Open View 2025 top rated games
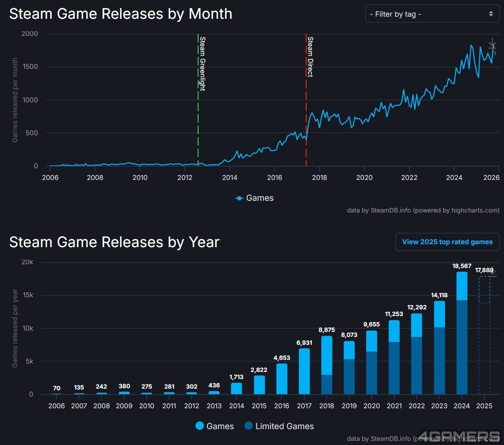Image resolution: width=504 pixels, height=445 pixels. coord(447,242)
